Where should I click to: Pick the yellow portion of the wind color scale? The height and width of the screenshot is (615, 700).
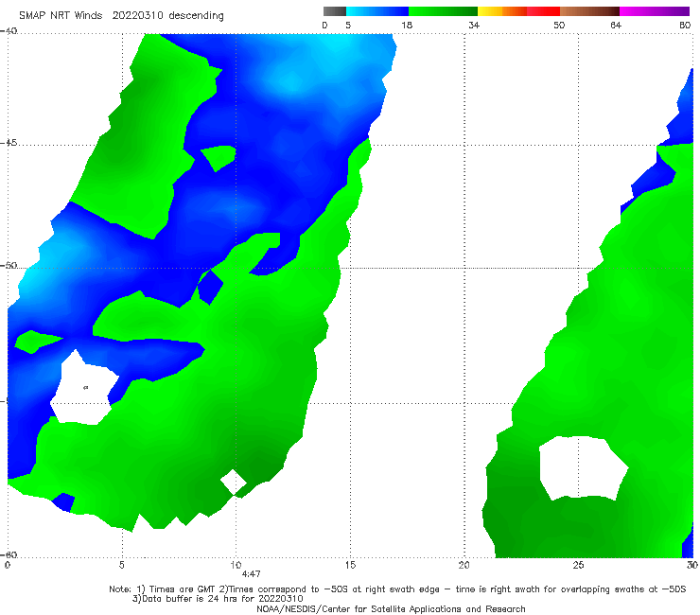(x=490, y=11)
